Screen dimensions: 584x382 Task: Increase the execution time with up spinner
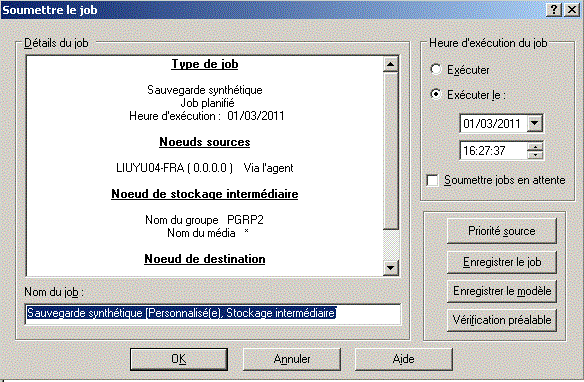coord(535,146)
